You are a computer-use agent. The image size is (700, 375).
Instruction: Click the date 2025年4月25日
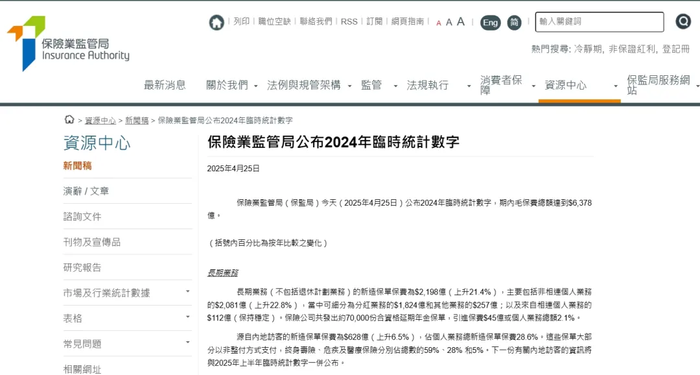pos(233,168)
